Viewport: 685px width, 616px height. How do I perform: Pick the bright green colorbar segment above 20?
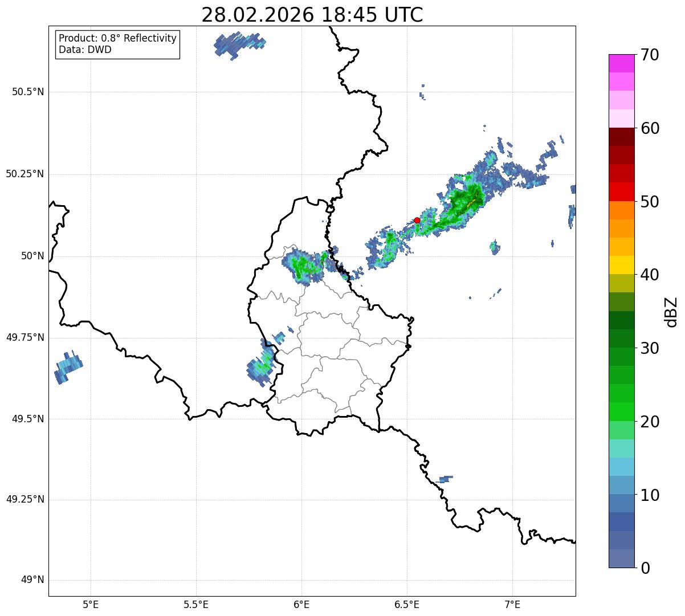[x=622, y=411]
